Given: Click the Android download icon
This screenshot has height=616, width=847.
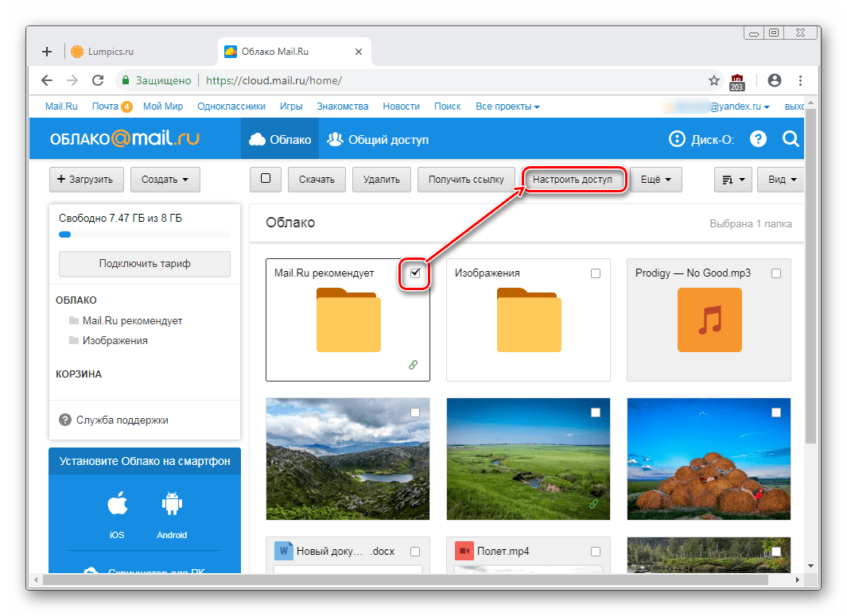Looking at the screenshot, I should coord(172,506).
